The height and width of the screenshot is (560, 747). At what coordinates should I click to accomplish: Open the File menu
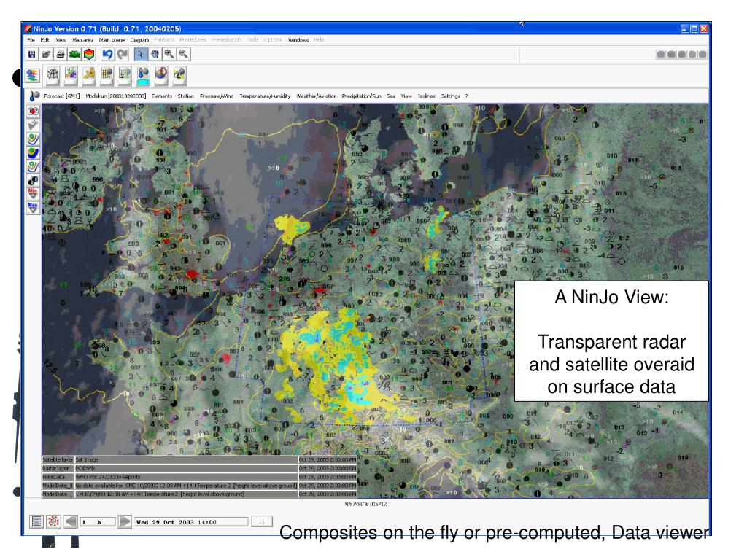pyautogui.click(x=31, y=40)
